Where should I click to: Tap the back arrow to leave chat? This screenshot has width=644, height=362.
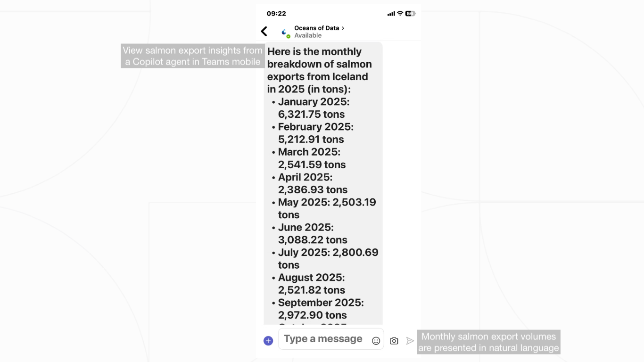[264, 32]
